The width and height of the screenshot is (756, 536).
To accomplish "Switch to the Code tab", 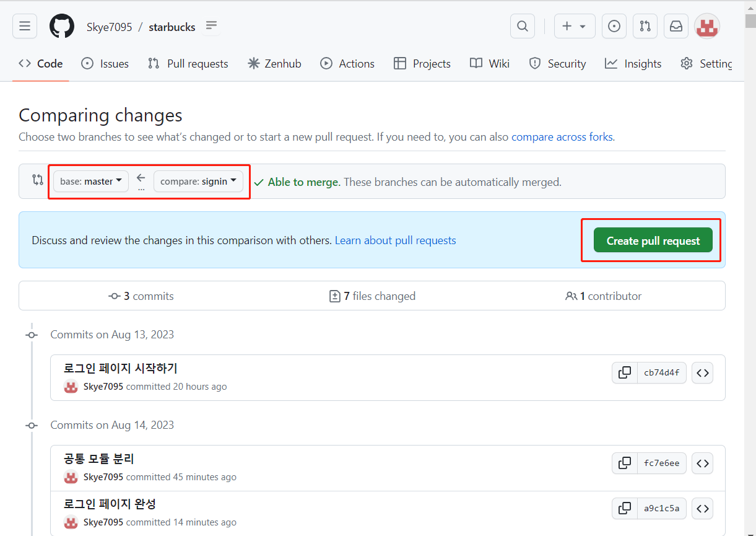I will [41, 63].
